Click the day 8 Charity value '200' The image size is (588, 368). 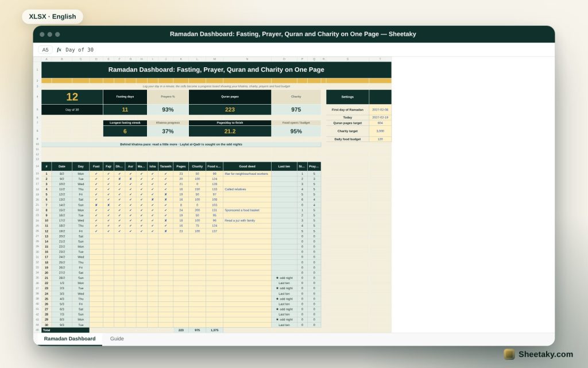(198, 210)
